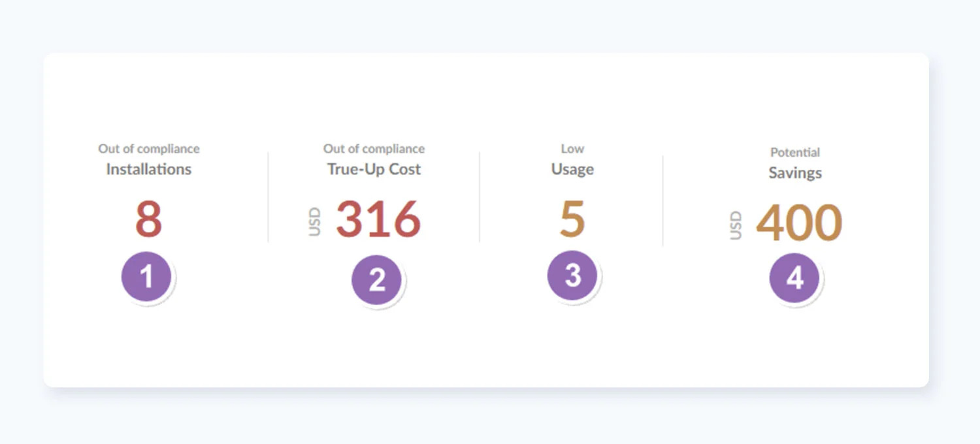Select the orange Potential Savings value 400
The height and width of the screenshot is (444, 980).
click(x=799, y=223)
